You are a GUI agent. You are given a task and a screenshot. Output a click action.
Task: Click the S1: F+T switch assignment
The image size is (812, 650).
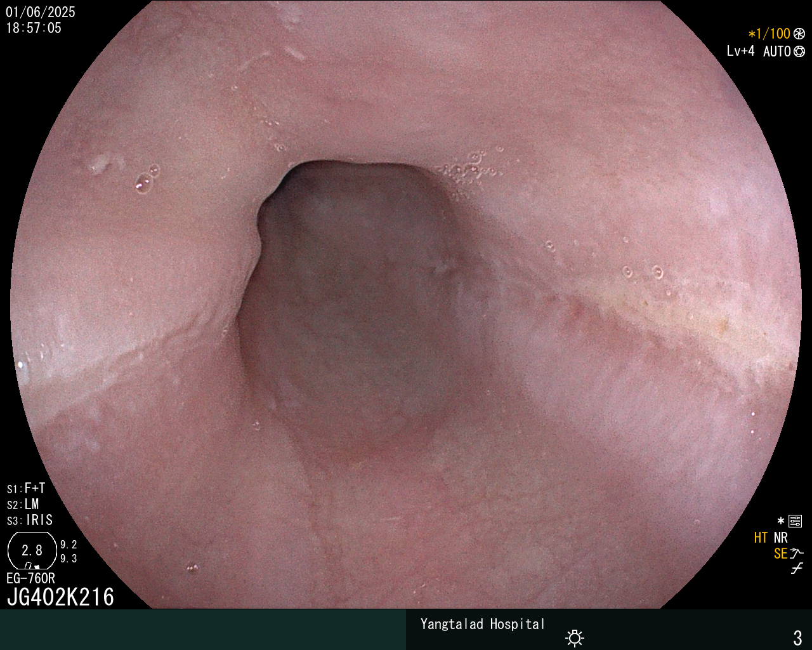point(26,489)
